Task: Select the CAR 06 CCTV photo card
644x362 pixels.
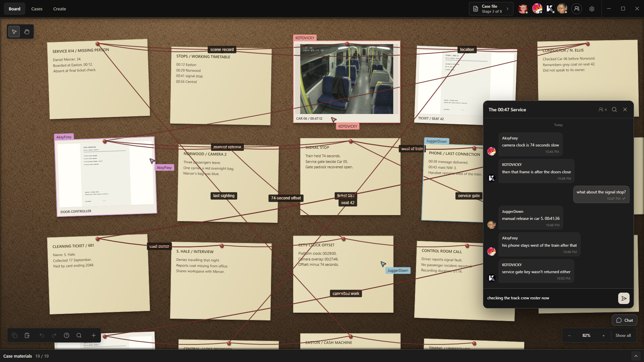Action: 347,82
